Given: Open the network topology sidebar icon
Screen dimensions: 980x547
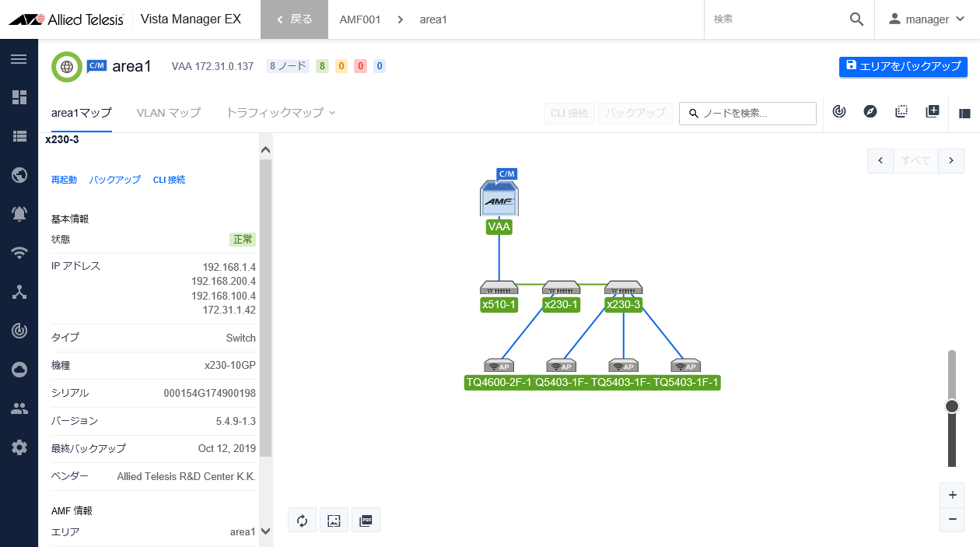Looking at the screenshot, I should (19, 292).
